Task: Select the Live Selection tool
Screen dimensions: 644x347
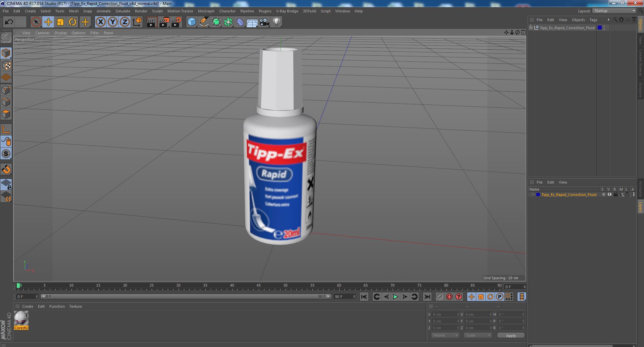Action: pyautogui.click(x=36, y=22)
